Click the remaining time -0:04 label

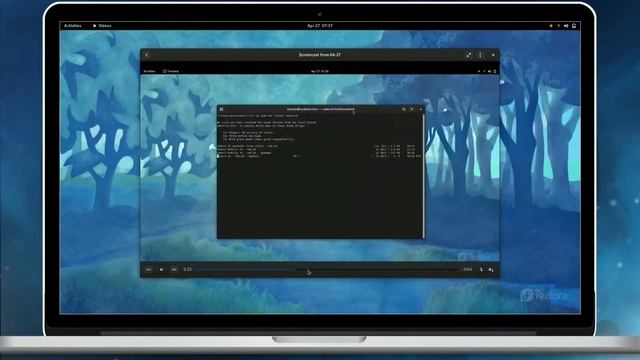coord(467,269)
